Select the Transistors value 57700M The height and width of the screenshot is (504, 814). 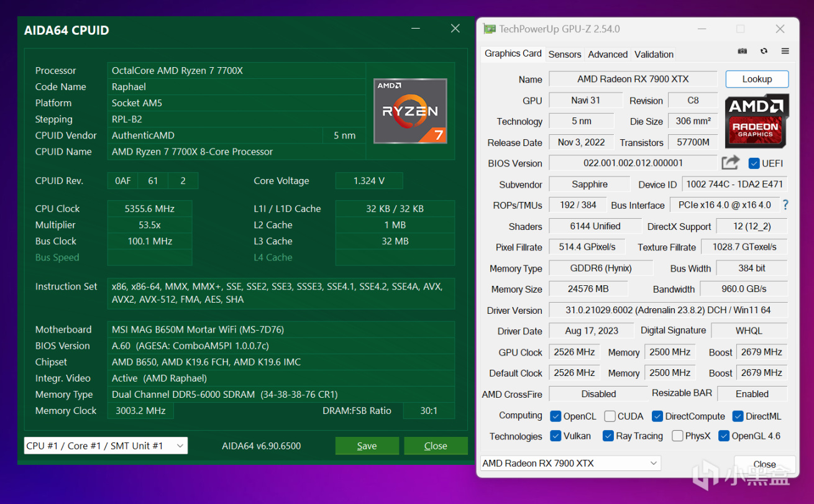(x=693, y=142)
